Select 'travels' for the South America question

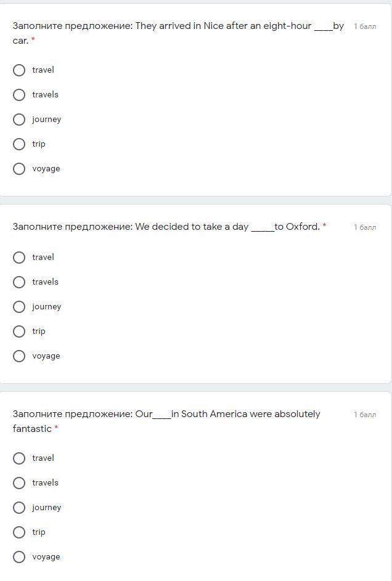point(19,483)
